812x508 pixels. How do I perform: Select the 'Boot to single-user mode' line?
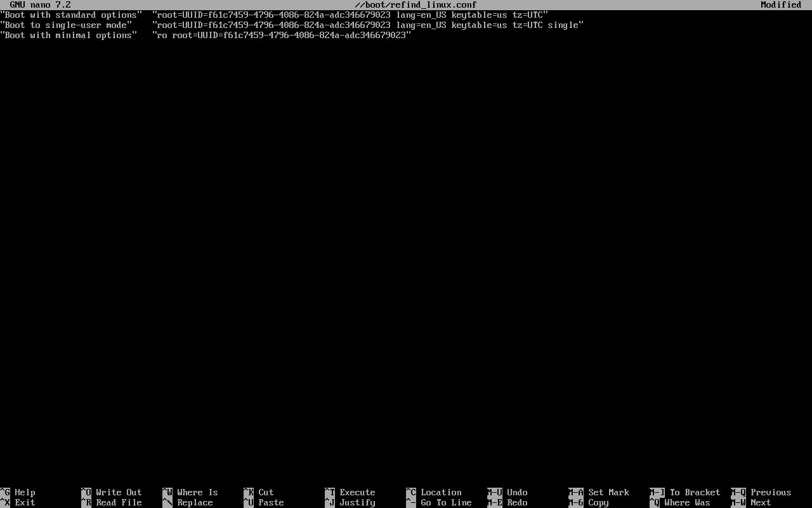70,25
